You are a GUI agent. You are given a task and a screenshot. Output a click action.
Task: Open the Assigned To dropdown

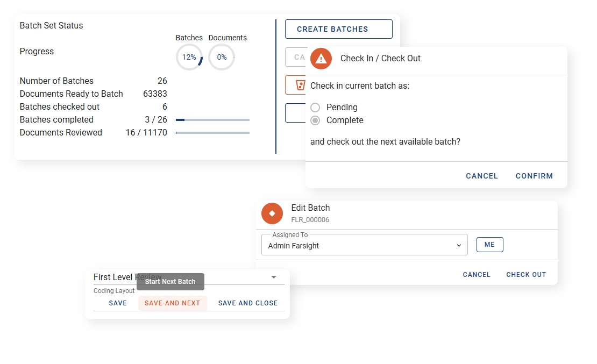click(364, 245)
